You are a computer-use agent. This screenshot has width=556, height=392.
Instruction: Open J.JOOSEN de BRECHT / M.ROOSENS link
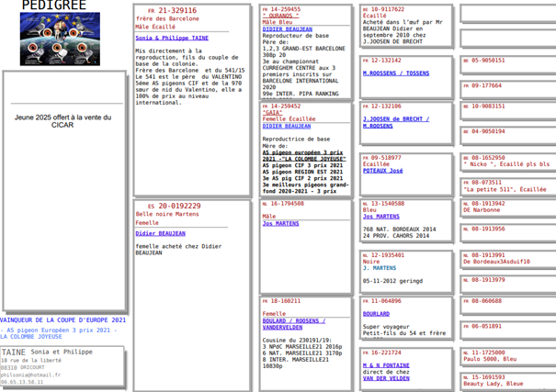[396, 122]
